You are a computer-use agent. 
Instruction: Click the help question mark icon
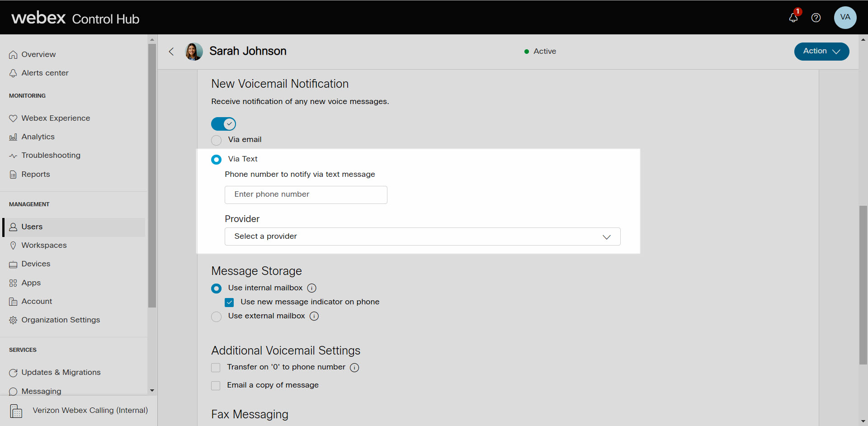(x=816, y=18)
